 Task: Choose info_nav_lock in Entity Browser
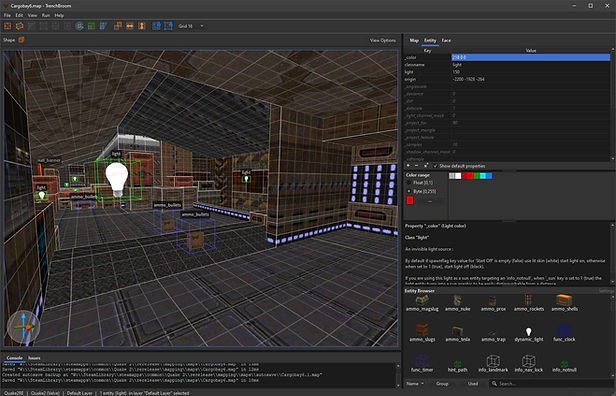click(x=529, y=364)
